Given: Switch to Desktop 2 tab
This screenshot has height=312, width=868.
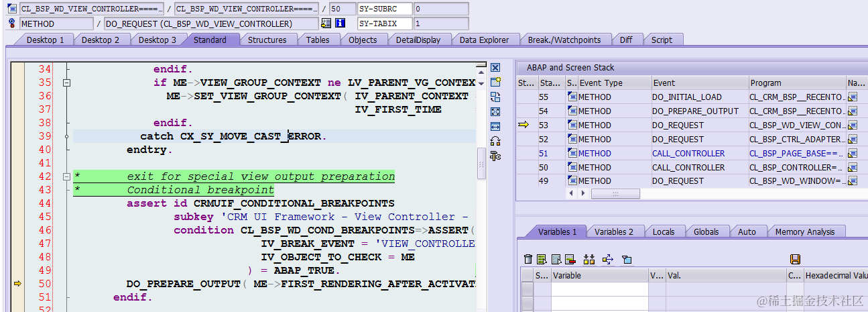Looking at the screenshot, I should [101, 40].
